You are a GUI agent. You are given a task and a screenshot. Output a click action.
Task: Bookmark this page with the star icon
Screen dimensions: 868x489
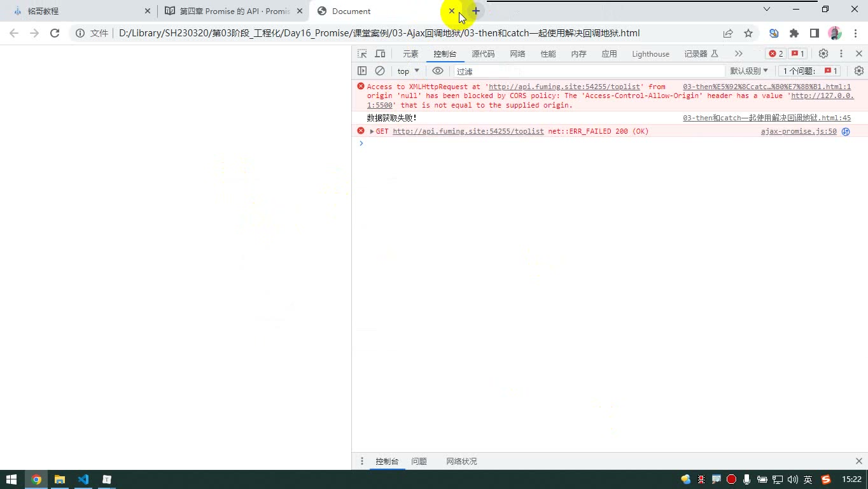[748, 33]
